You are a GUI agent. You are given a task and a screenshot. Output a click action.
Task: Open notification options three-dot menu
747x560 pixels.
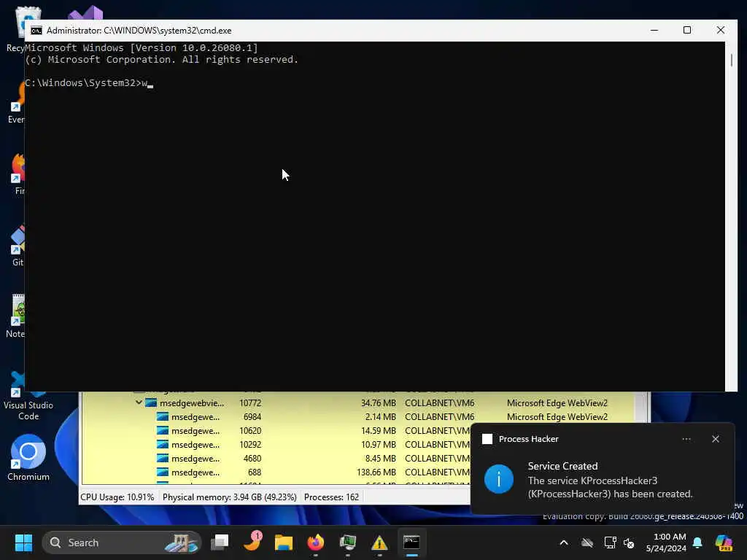coord(686,439)
